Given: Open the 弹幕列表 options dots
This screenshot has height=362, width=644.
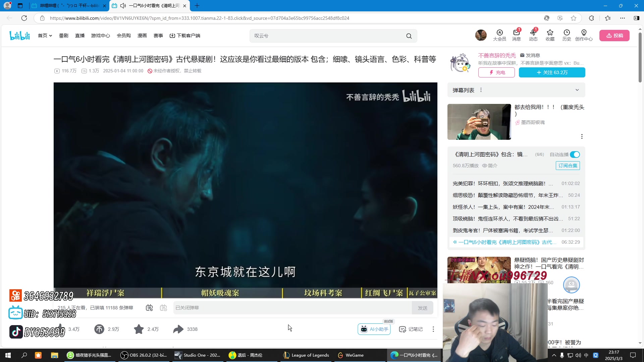Looking at the screenshot, I should pos(481,90).
